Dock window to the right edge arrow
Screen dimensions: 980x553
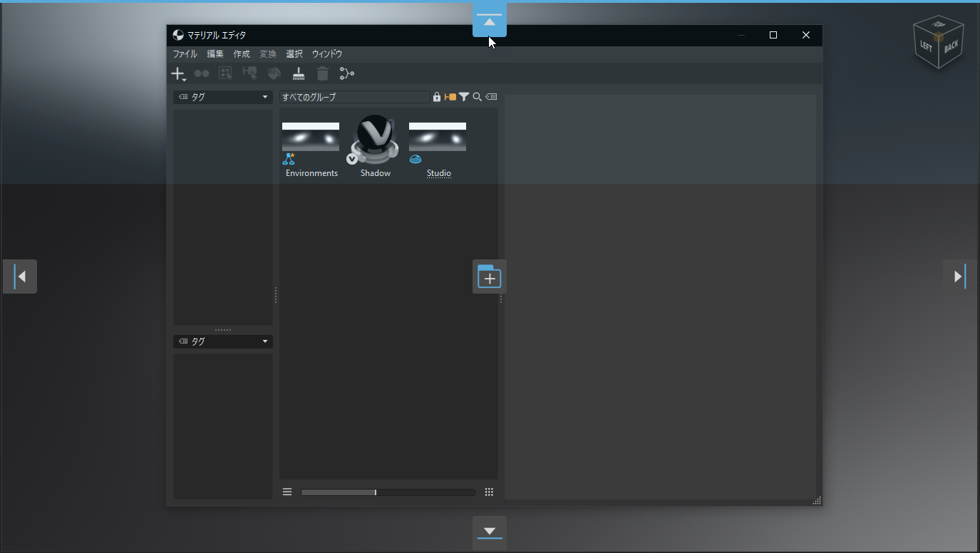[960, 276]
